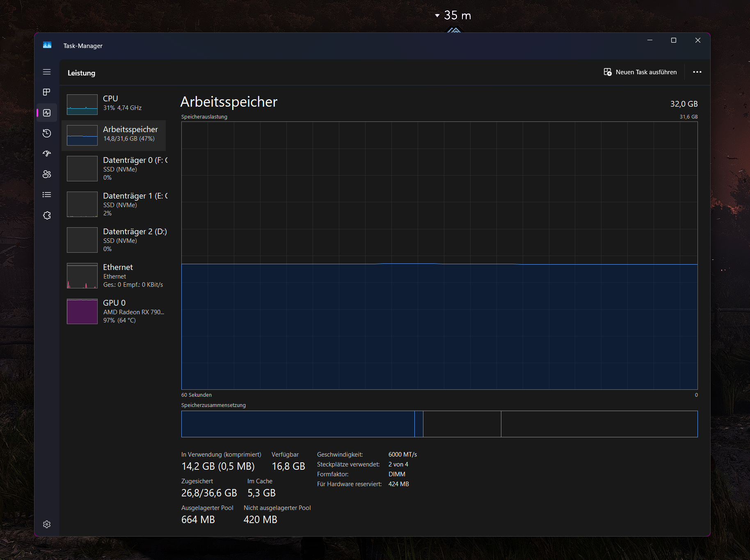Image resolution: width=750 pixels, height=560 pixels.
Task: Select the GPU 0 panel
Action: pyautogui.click(x=115, y=311)
